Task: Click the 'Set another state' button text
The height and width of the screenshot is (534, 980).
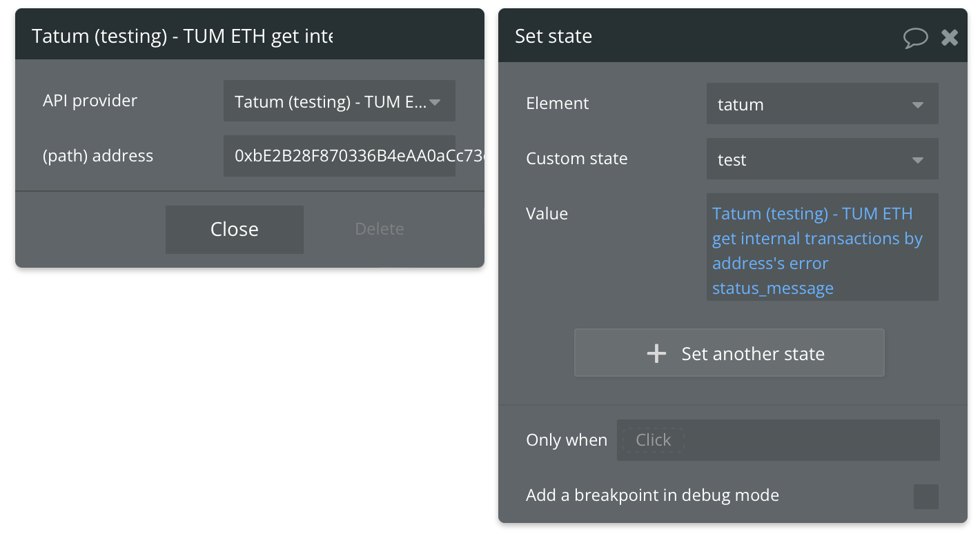Action: point(753,354)
